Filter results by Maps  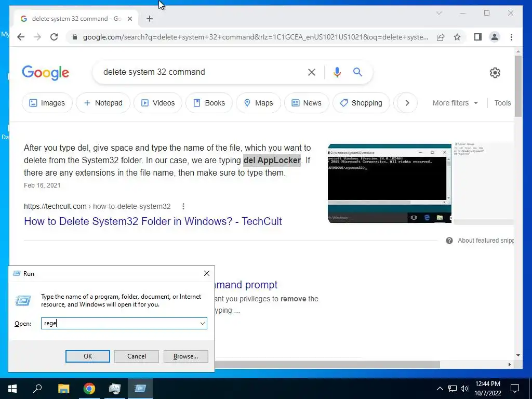(259, 103)
